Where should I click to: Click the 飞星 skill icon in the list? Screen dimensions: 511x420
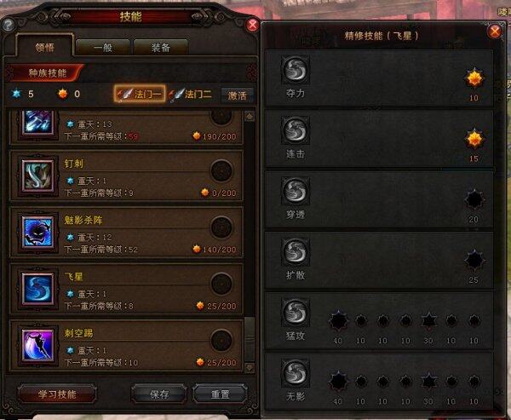click(37, 289)
